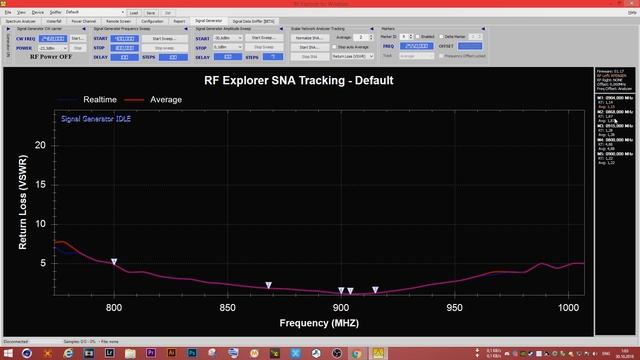Switch to the Report tab
Image resolution: width=640 pixels, height=360 pixels.
pos(179,21)
